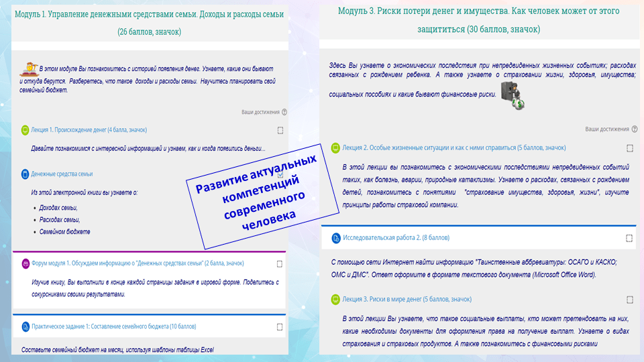Click the Module 3 intro paragraph Здесь Вы узнаете
644x362 pixels.
coord(482,80)
